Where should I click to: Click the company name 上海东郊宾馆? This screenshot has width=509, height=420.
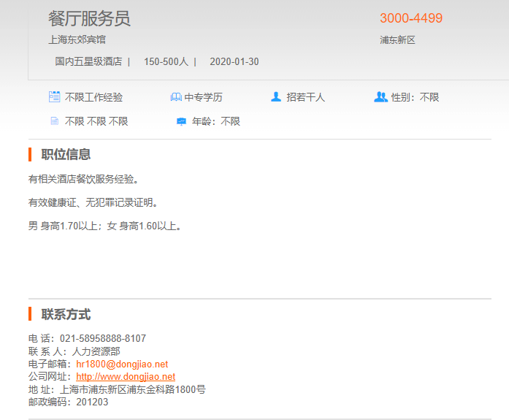(77, 39)
